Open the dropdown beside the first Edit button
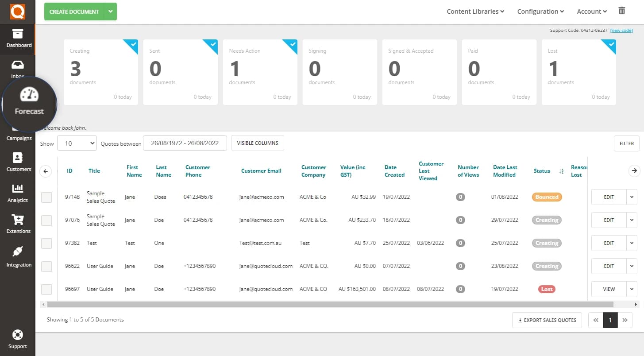 [x=631, y=197]
